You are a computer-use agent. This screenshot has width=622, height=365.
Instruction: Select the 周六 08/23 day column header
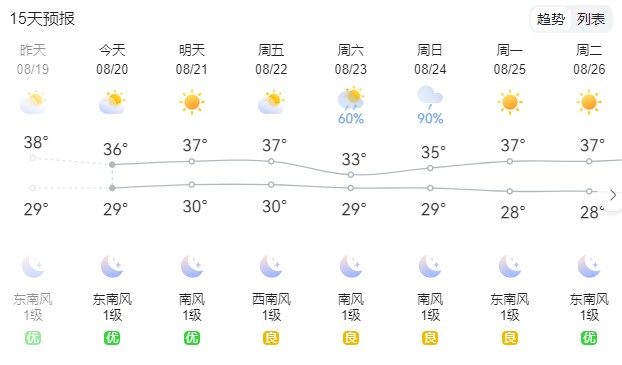[351, 60]
